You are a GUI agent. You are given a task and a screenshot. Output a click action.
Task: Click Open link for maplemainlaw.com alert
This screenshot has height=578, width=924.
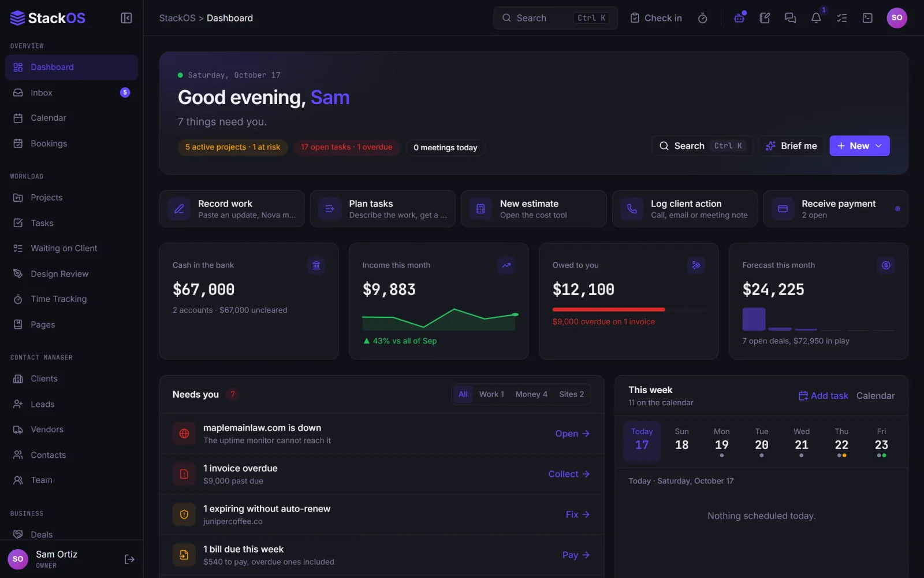[x=572, y=433]
